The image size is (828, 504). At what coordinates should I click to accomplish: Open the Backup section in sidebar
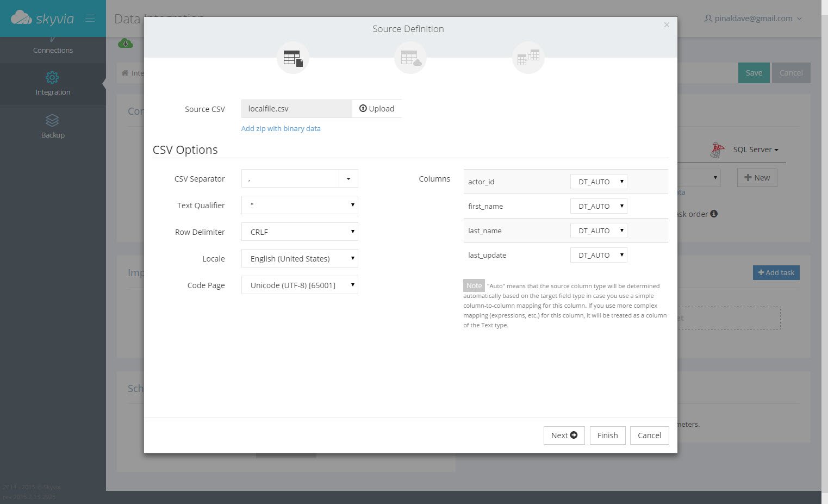[53, 126]
